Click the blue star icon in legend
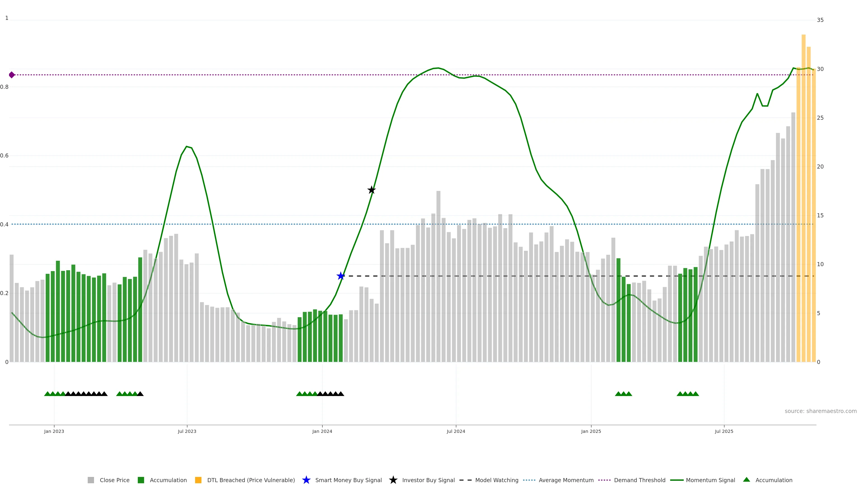This screenshot has height=488, width=868. [x=306, y=480]
